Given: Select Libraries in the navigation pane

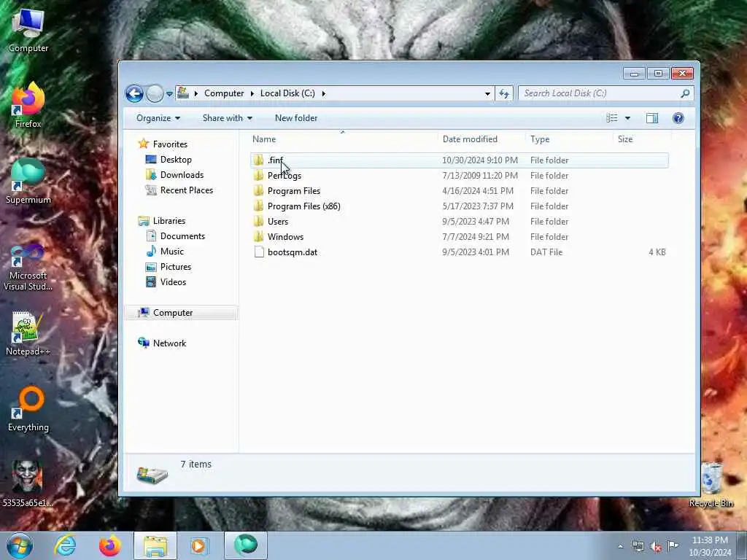Looking at the screenshot, I should (x=169, y=220).
